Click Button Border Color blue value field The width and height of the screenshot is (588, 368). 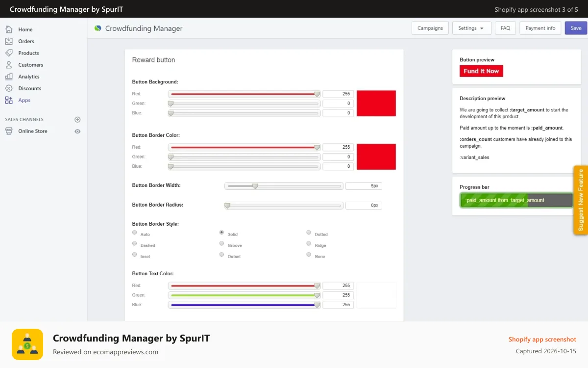click(338, 166)
